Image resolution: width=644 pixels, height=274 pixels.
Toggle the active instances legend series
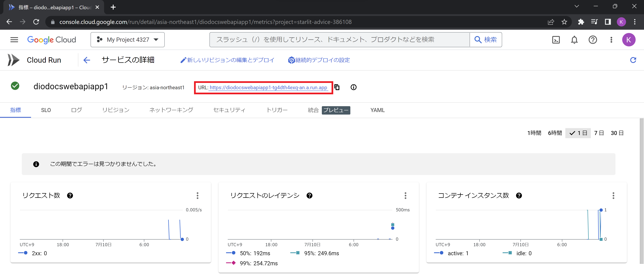coord(451,253)
